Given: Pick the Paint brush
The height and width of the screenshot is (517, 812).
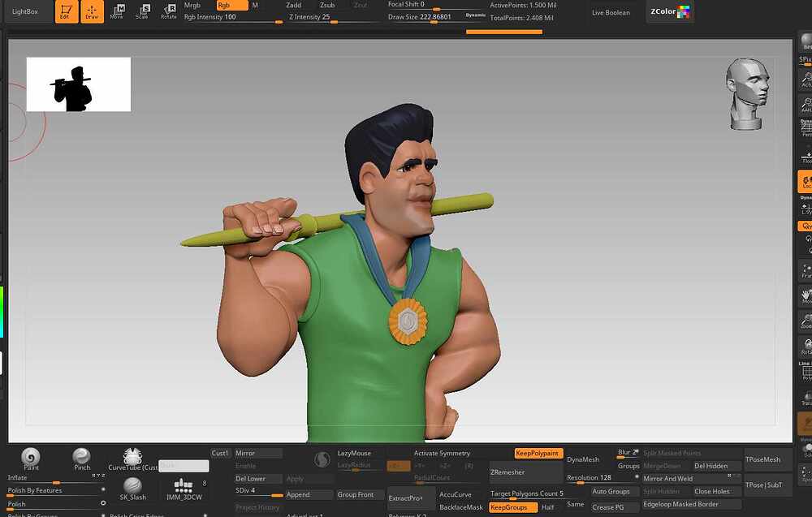Looking at the screenshot, I should click(31, 458).
